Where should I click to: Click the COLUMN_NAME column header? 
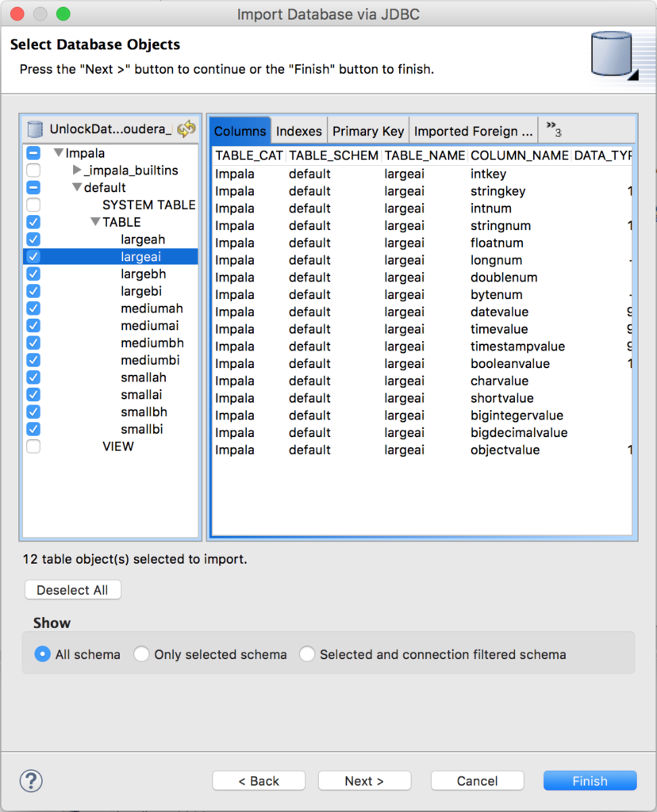coord(519,155)
